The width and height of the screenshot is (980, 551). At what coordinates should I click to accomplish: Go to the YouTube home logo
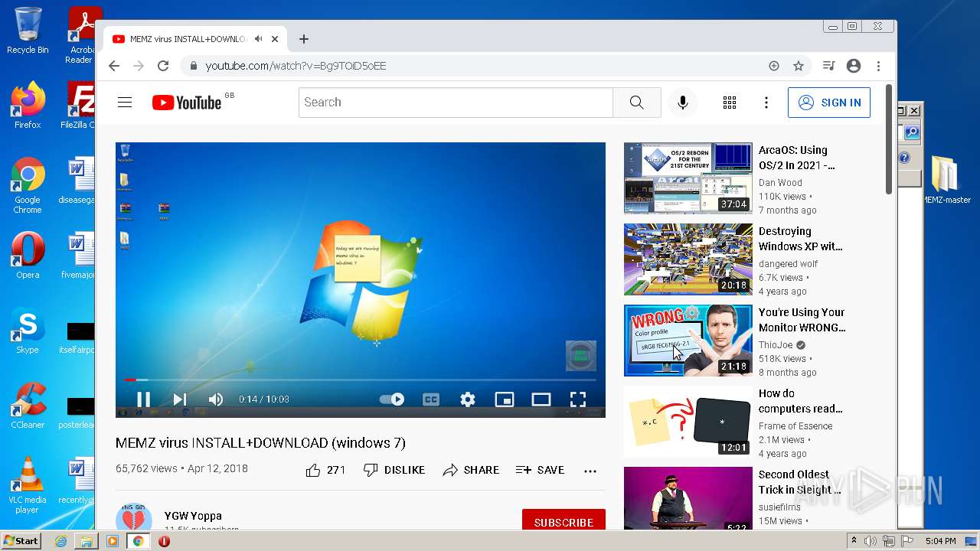tap(187, 103)
